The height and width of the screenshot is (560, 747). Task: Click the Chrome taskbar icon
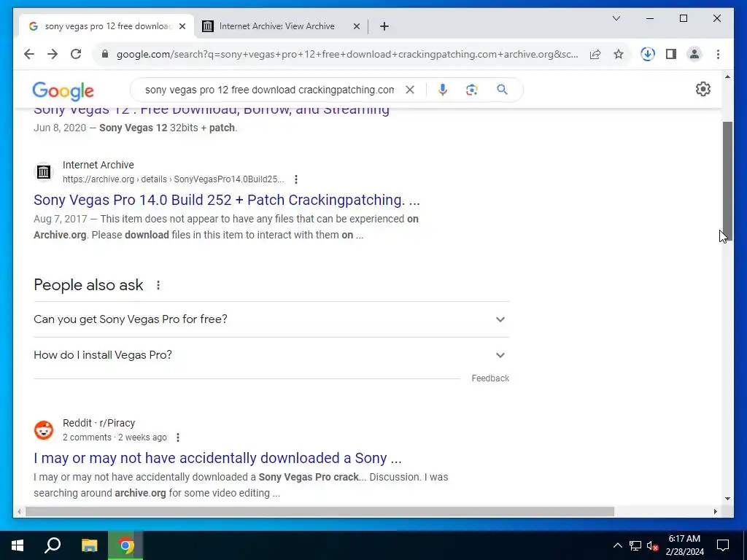(125, 545)
